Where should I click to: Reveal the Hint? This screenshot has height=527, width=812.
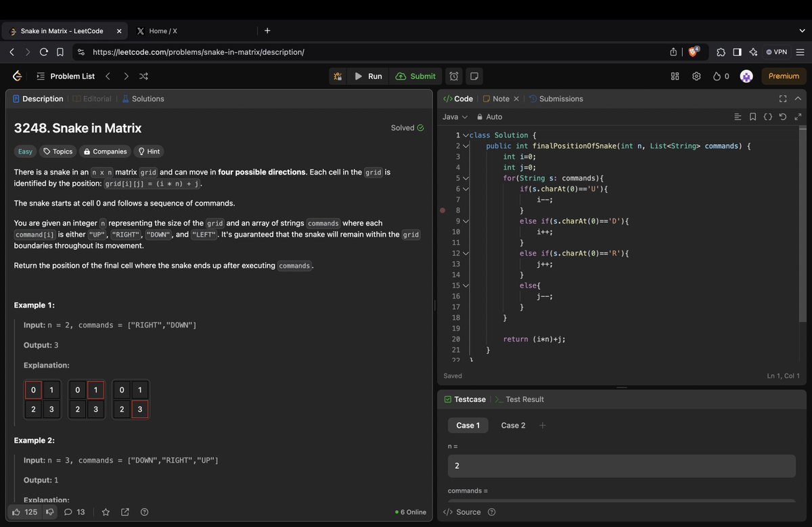pyautogui.click(x=148, y=152)
